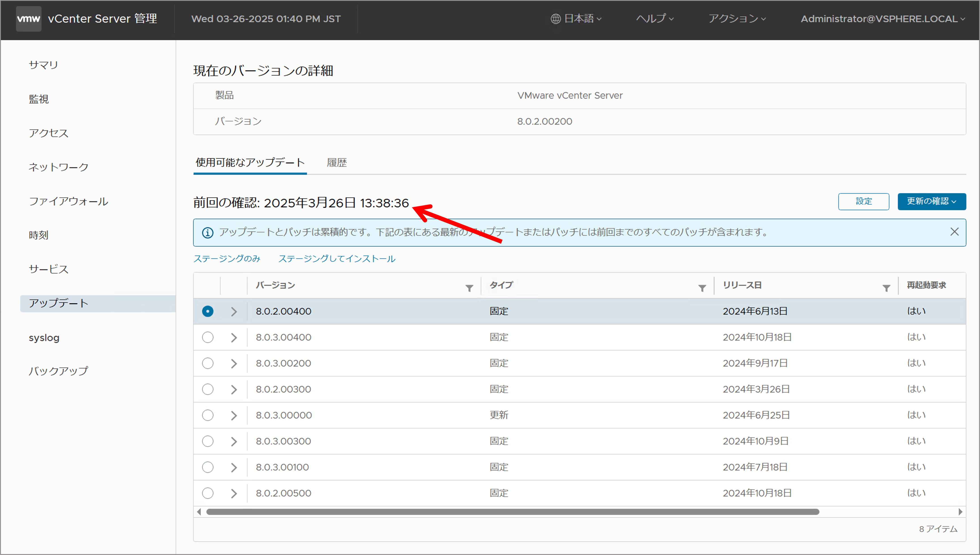The image size is (980, 555).
Task: Select radio button for version 8.0.2.00400
Action: (x=208, y=311)
